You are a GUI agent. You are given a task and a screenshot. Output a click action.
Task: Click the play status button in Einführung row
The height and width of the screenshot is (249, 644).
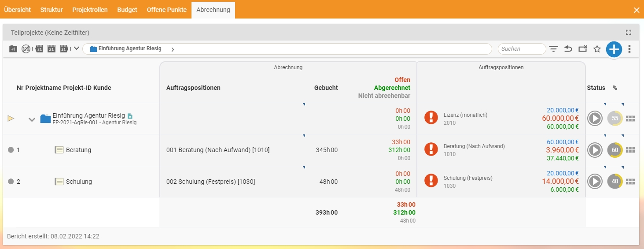coord(595,119)
